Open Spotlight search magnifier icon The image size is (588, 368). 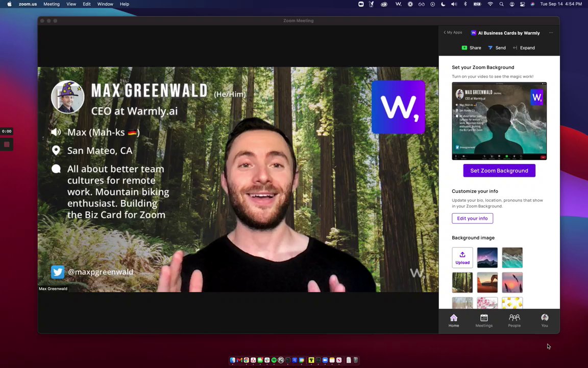pos(501,4)
